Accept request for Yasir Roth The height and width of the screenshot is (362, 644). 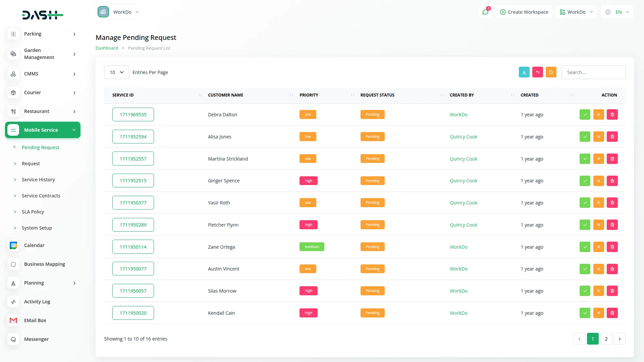[x=585, y=203]
